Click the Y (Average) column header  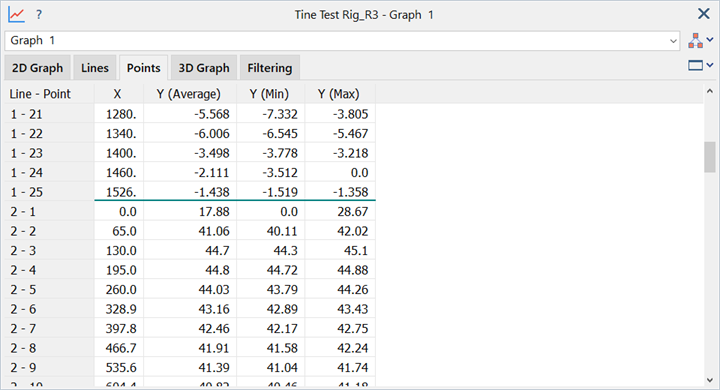pos(188,94)
